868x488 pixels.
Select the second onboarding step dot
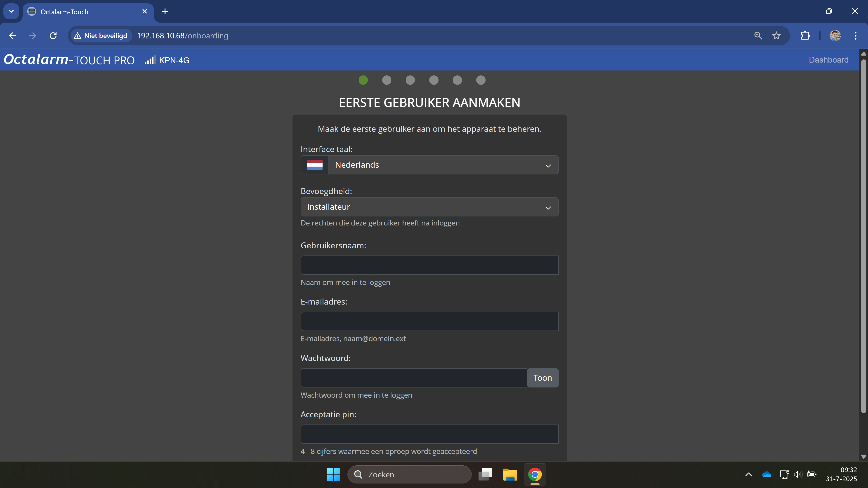[387, 80]
